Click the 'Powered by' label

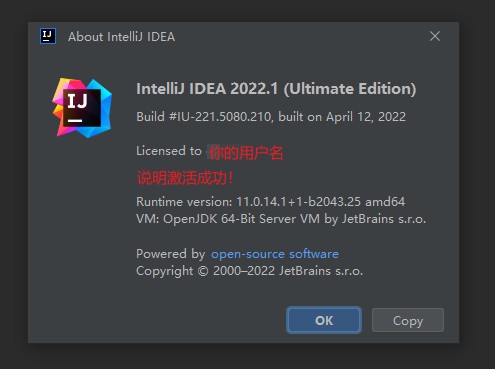click(170, 254)
